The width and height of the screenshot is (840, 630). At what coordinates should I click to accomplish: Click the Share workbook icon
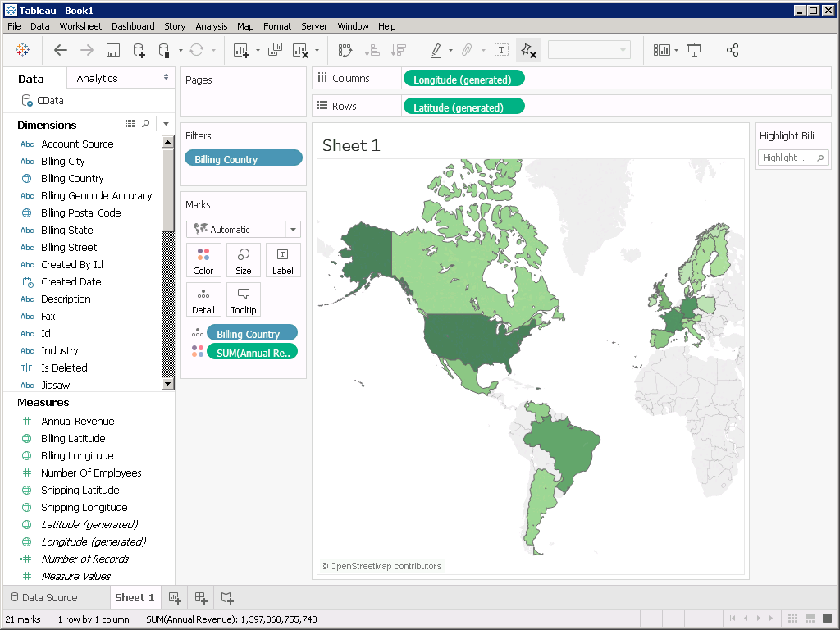733,50
